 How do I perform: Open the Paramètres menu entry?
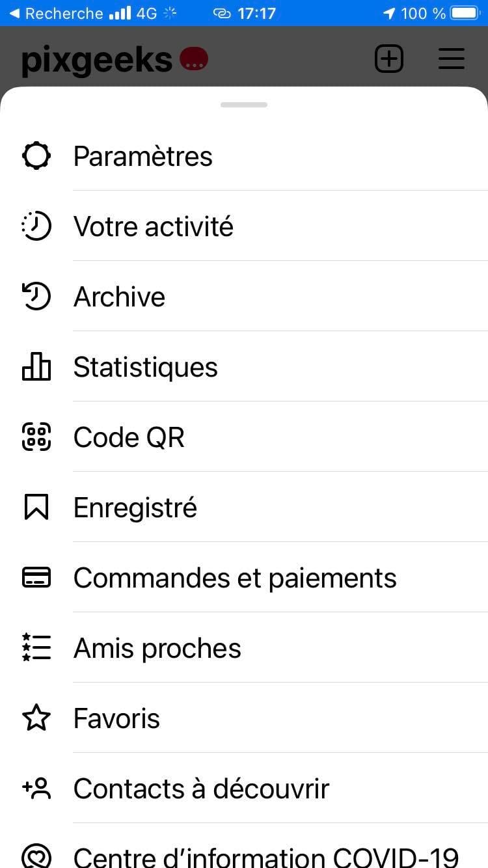click(143, 157)
